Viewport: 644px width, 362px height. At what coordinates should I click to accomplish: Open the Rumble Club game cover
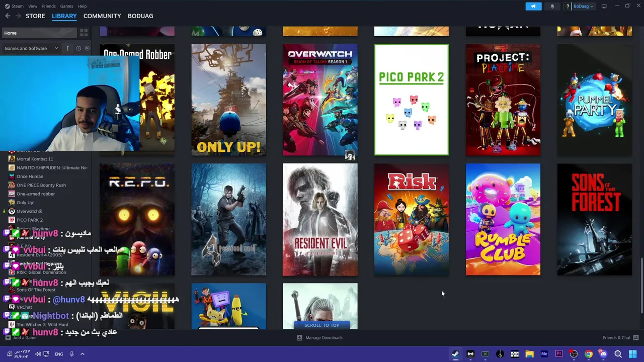(x=503, y=219)
